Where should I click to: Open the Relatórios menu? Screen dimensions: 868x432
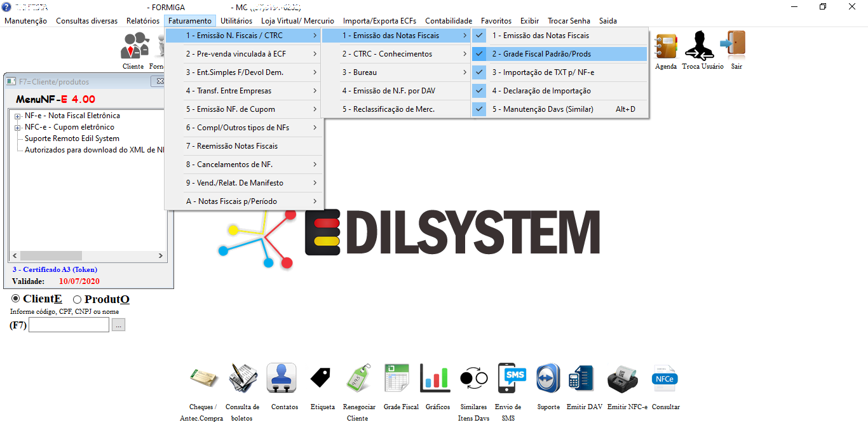[143, 21]
